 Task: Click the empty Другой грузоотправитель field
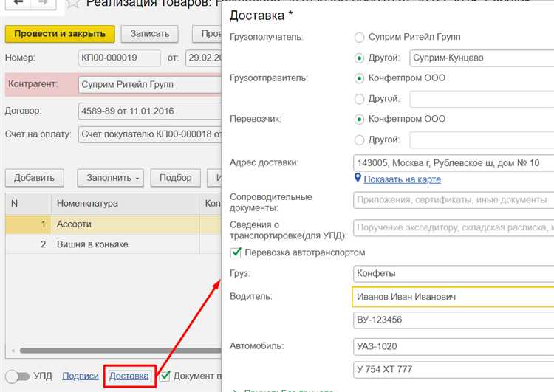pos(482,99)
